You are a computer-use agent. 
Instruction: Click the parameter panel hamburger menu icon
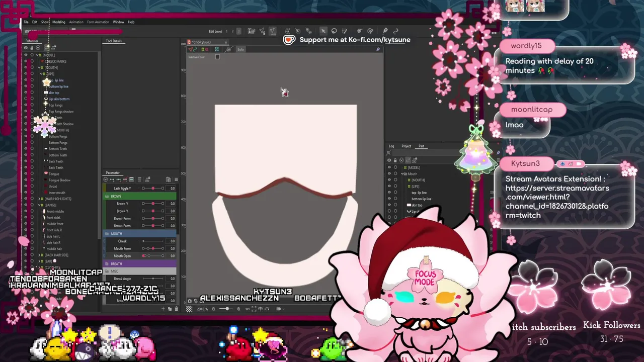pos(176,179)
